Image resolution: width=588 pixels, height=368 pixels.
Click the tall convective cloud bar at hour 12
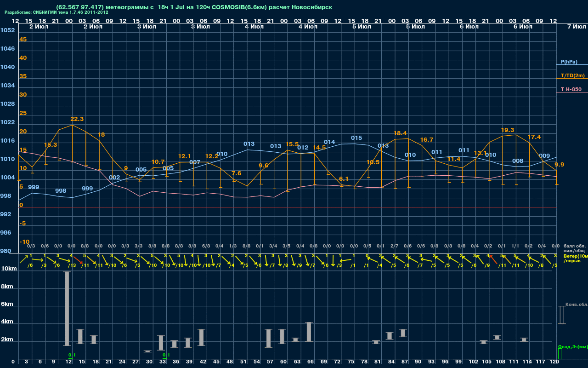pos(67,308)
